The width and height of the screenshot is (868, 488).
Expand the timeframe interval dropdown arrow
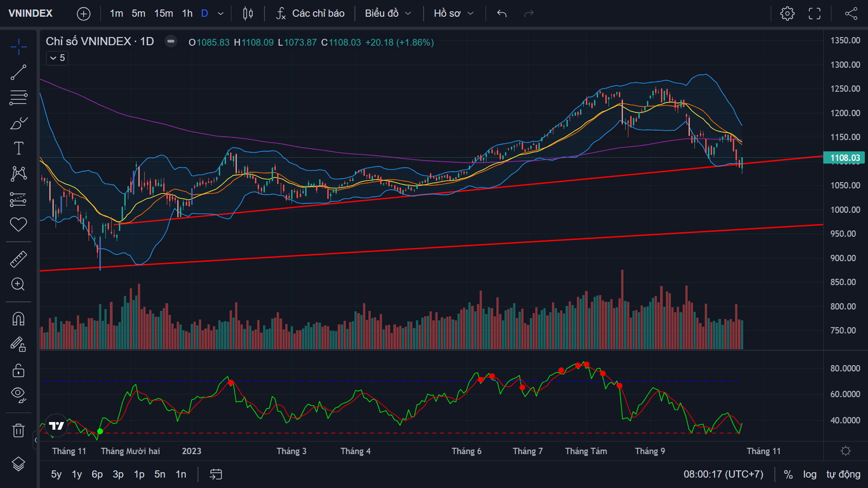(x=221, y=14)
